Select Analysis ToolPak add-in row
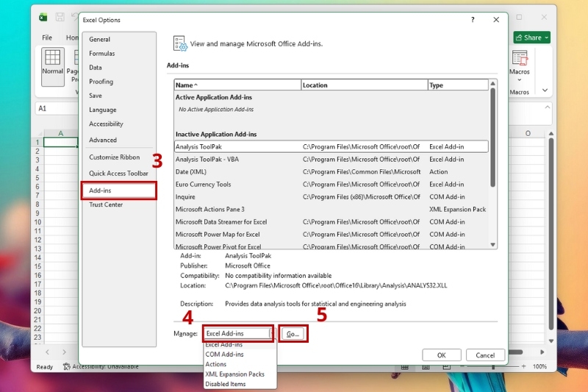 [x=331, y=146]
